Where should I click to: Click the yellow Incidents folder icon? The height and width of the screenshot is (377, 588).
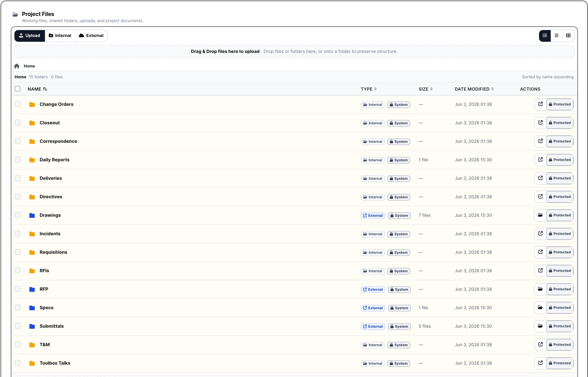(32, 234)
